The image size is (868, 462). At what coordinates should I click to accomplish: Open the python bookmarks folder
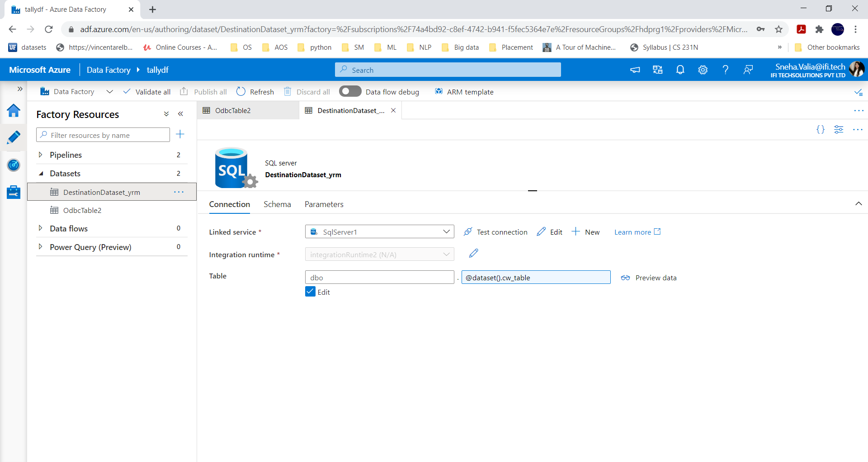pyautogui.click(x=315, y=47)
